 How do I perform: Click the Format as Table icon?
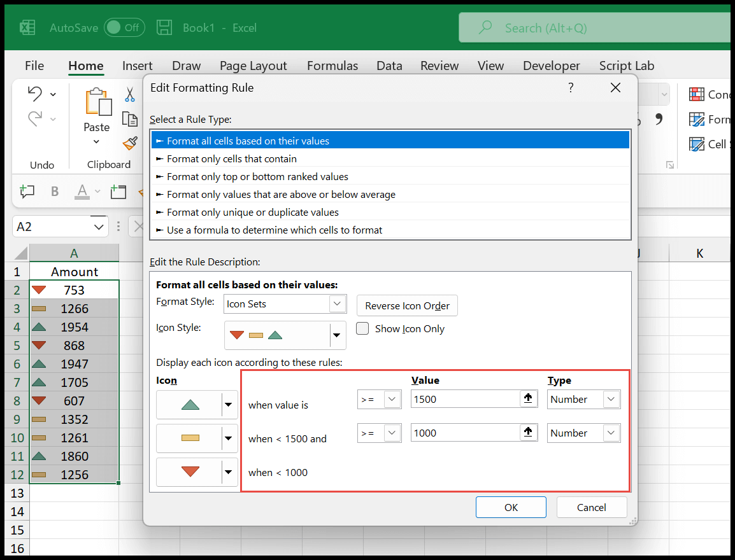(697, 119)
